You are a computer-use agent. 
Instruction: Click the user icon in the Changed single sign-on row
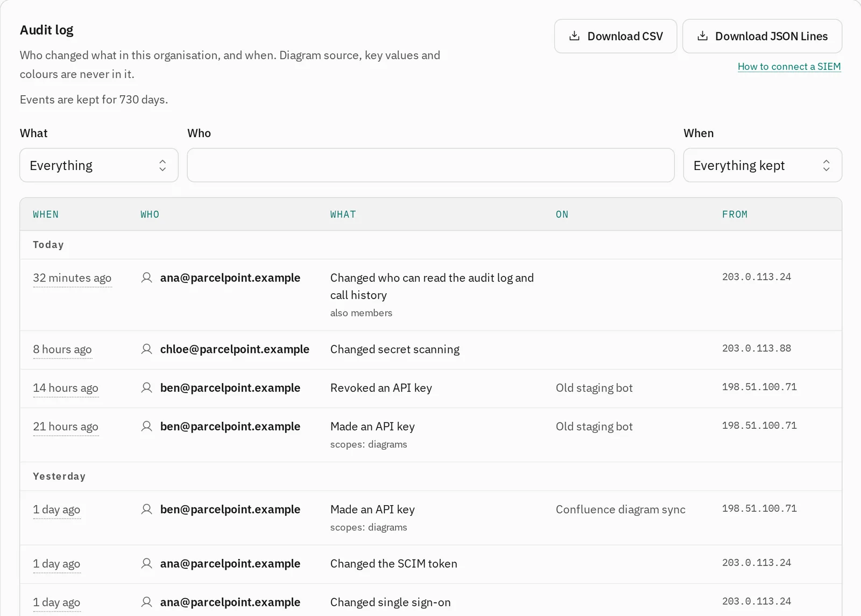tap(146, 603)
